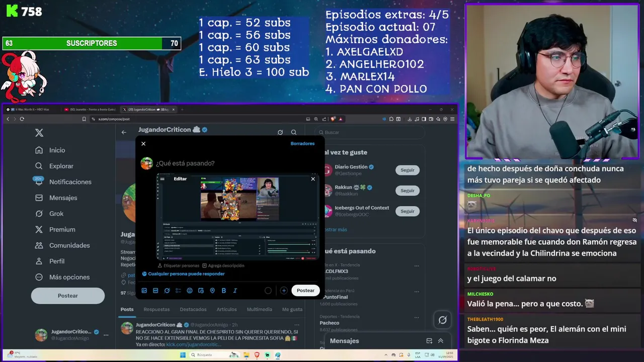Select the Artículos profile tab
The image size is (644, 362).
(227, 310)
